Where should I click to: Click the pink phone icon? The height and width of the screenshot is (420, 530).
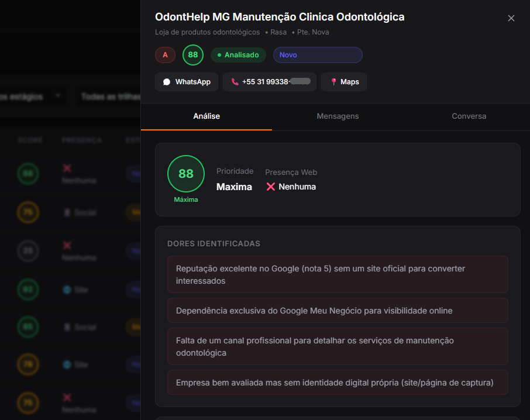235,82
